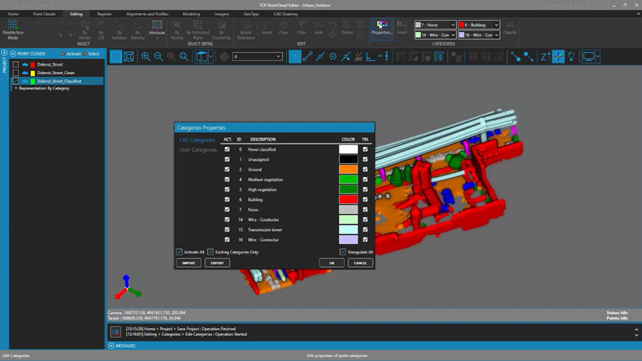
Task: Open the 6 - Building category dropdown
Action: point(479,25)
